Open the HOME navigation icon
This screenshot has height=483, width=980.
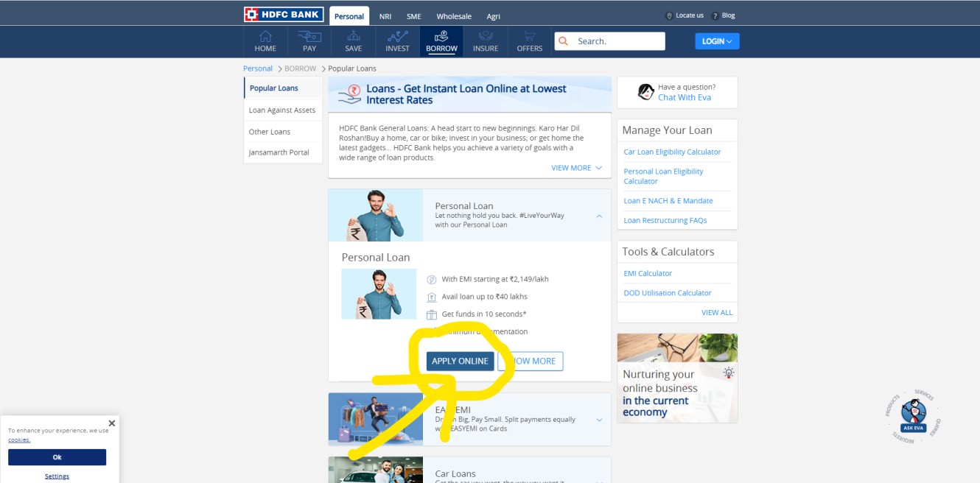265,37
